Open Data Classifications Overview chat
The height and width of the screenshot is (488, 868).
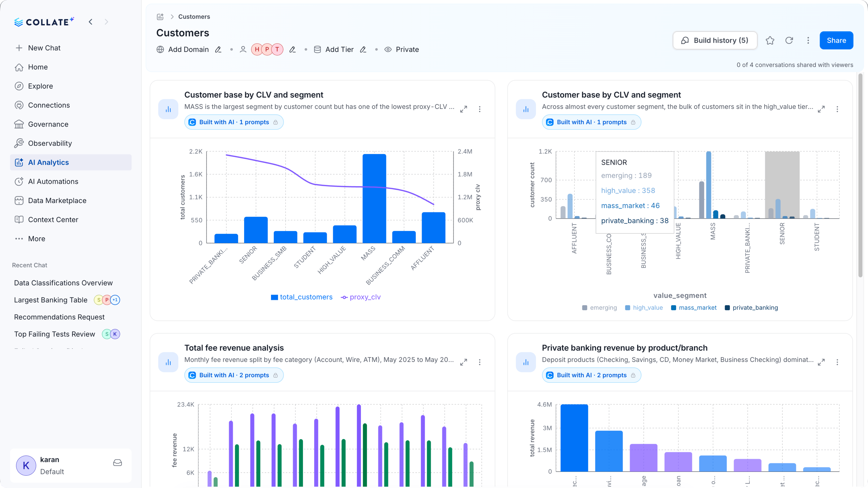(x=63, y=283)
